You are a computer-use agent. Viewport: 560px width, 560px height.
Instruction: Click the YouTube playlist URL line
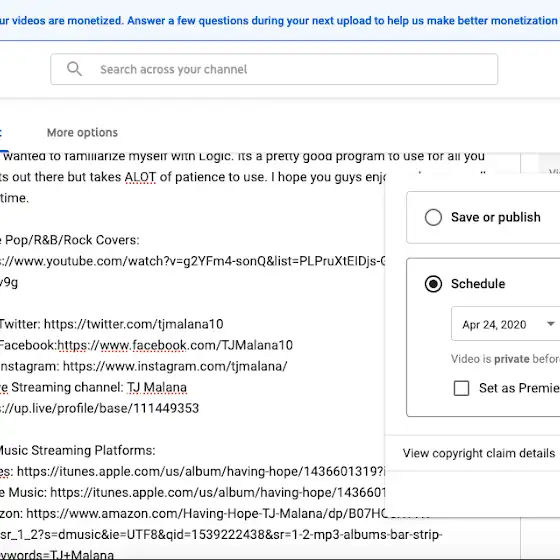pos(193,261)
